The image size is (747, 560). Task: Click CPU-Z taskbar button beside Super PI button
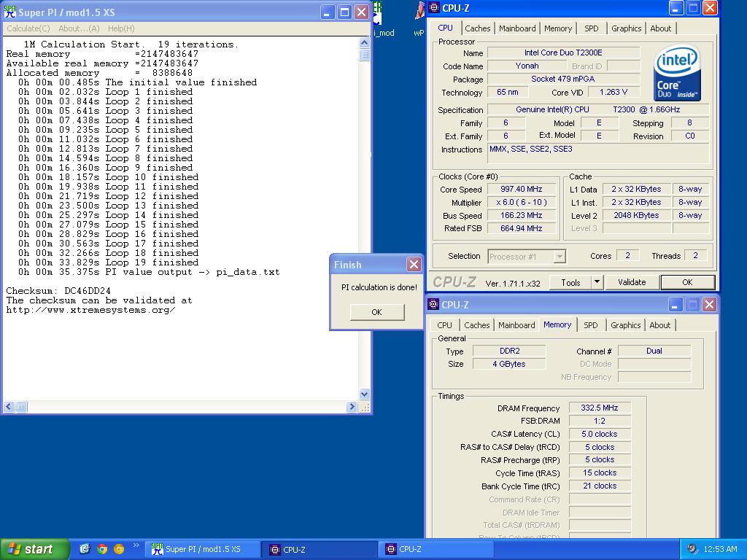(x=320, y=549)
